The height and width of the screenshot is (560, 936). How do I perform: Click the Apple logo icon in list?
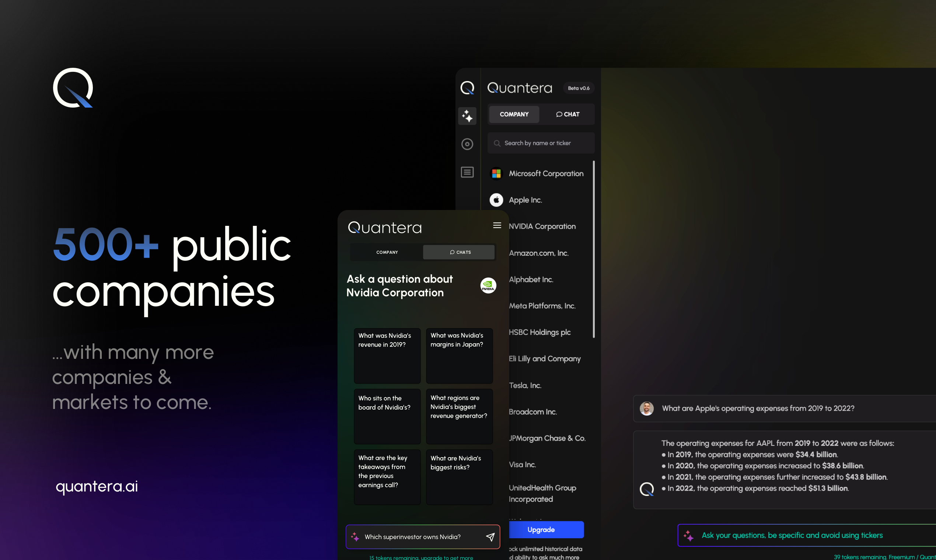pyautogui.click(x=496, y=200)
